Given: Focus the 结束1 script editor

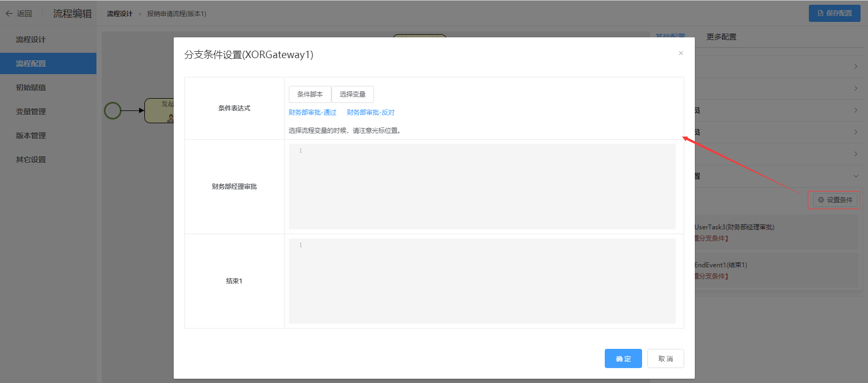Looking at the screenshot, I should [x=482, y=281].
